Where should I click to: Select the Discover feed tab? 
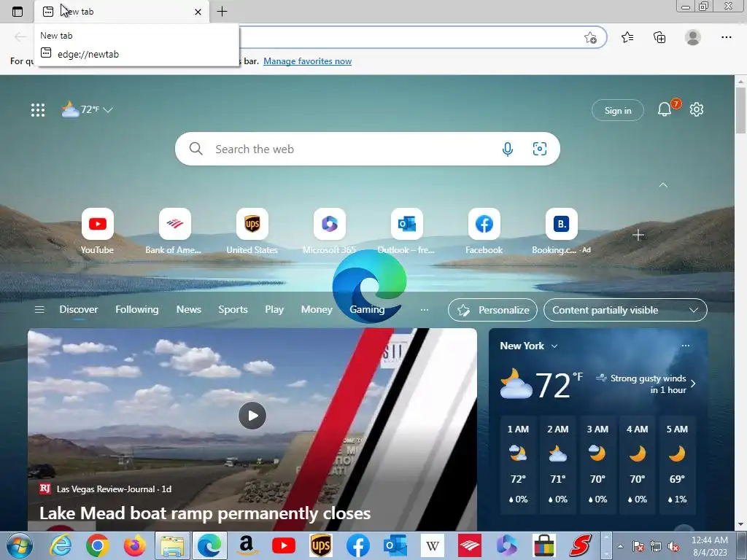79,309
